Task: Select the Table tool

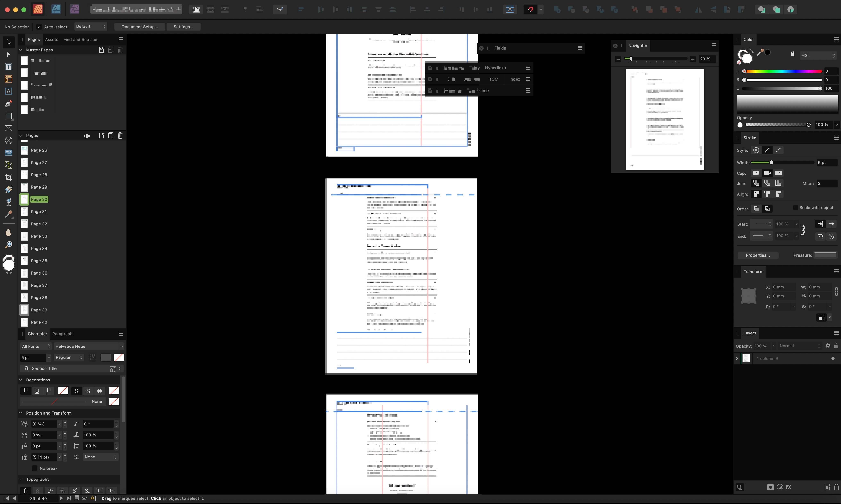Action: pos(8,79)
